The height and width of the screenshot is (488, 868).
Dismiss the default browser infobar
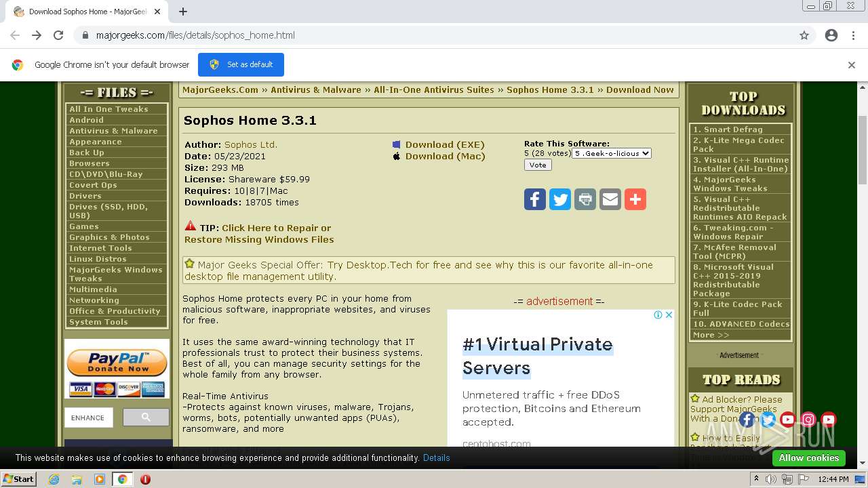pyautogui.click(x=851, y=65)
